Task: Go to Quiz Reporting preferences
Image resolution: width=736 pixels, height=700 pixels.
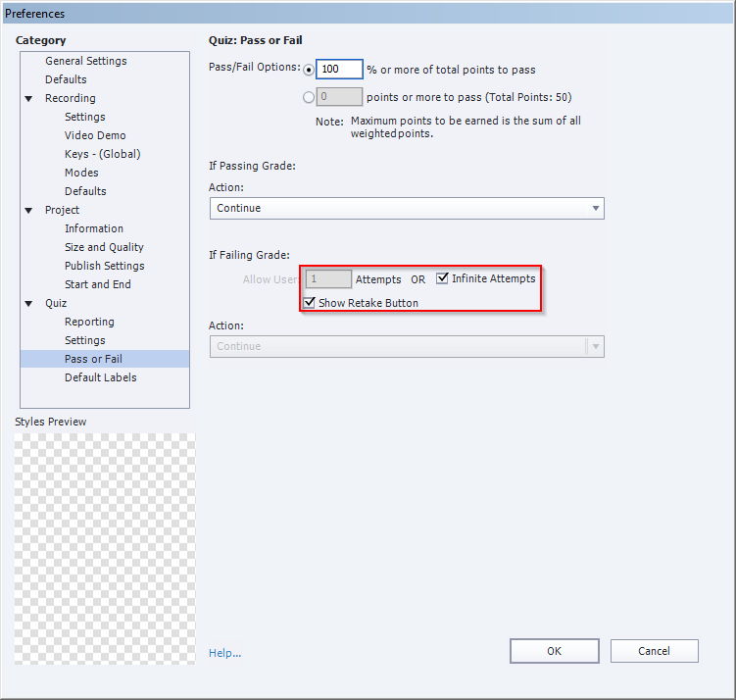Action: pyautogui.click(x=89, y=322)
